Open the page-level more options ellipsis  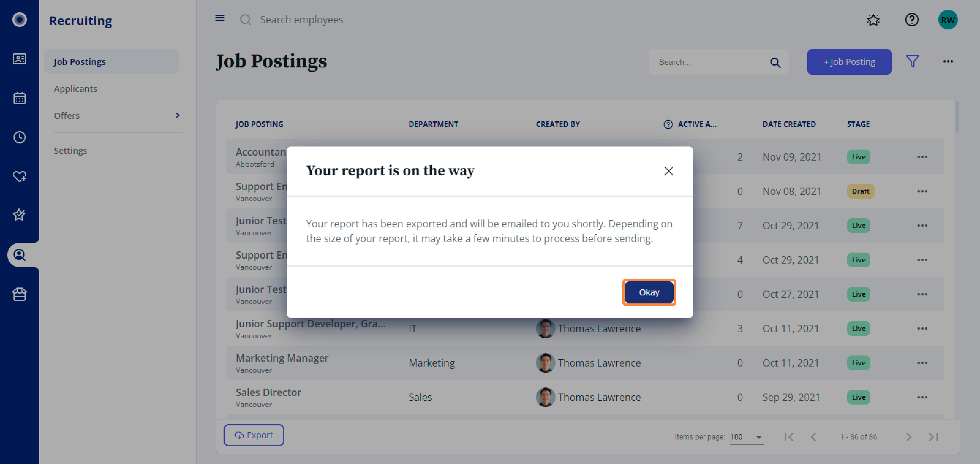[x=948, y=61]
